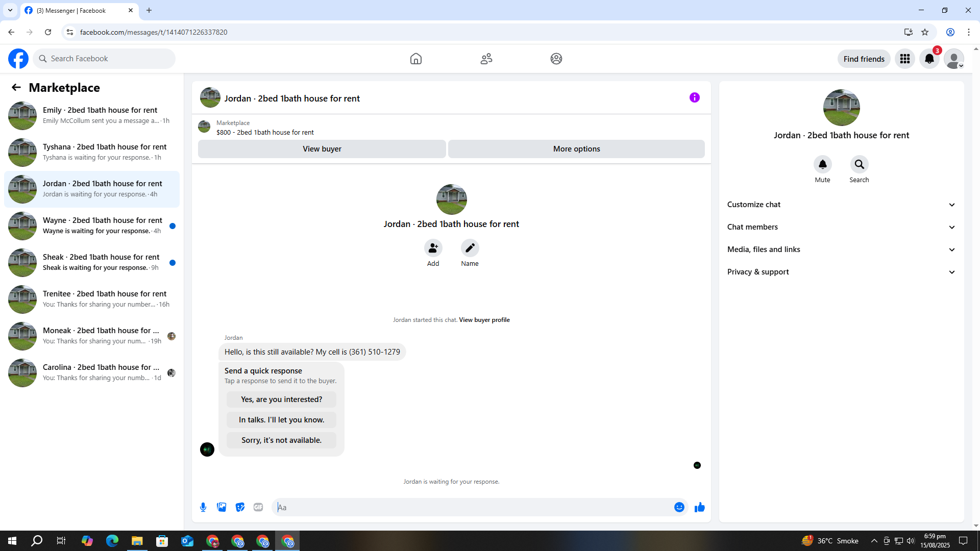
Task: Expand the Customize chat section
Action: pos(841,205)
